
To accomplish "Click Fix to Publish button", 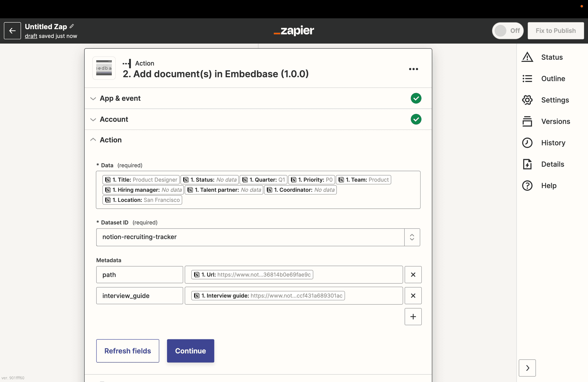I will [556, 31].
